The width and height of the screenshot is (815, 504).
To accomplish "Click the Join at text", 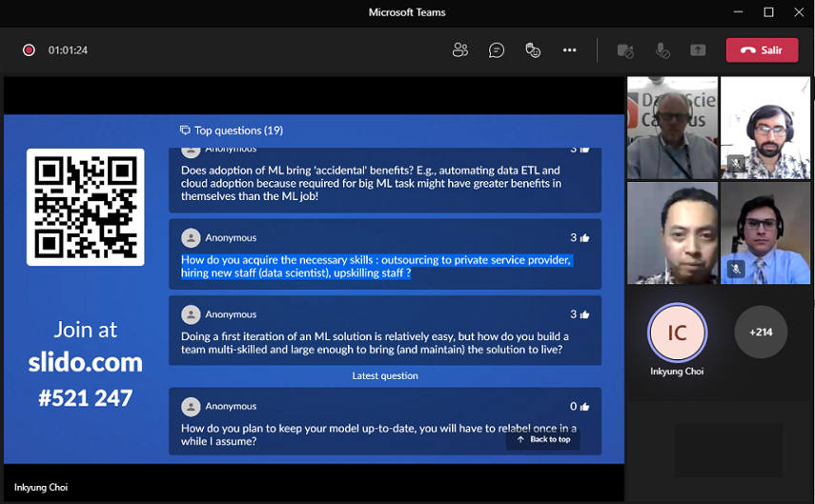I will 85,330.
